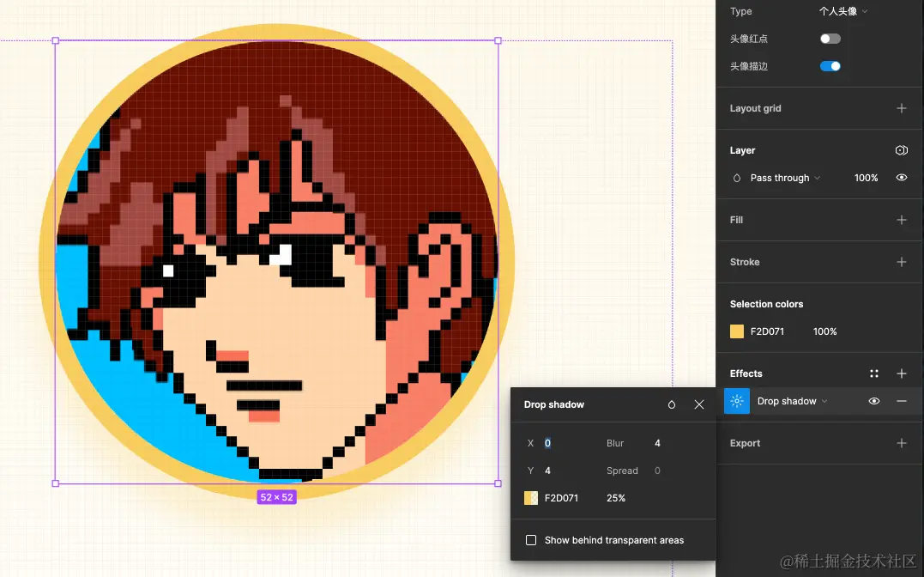The width and height of the screenshot is (924, 577).
Task: Click the pixel avatar image on canvas
Action: pyautogui.click(x=276, y=261)
